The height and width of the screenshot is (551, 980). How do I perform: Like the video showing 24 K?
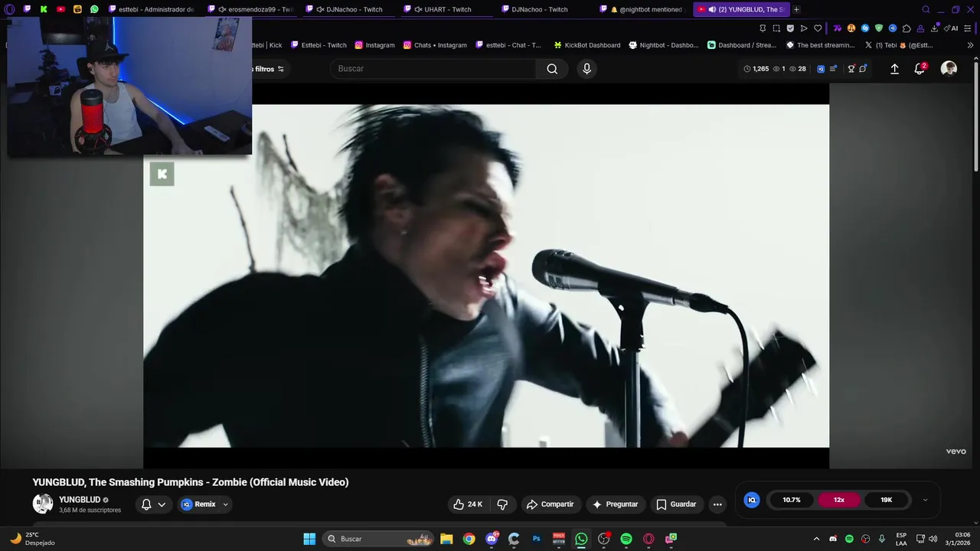coord(468,504)
